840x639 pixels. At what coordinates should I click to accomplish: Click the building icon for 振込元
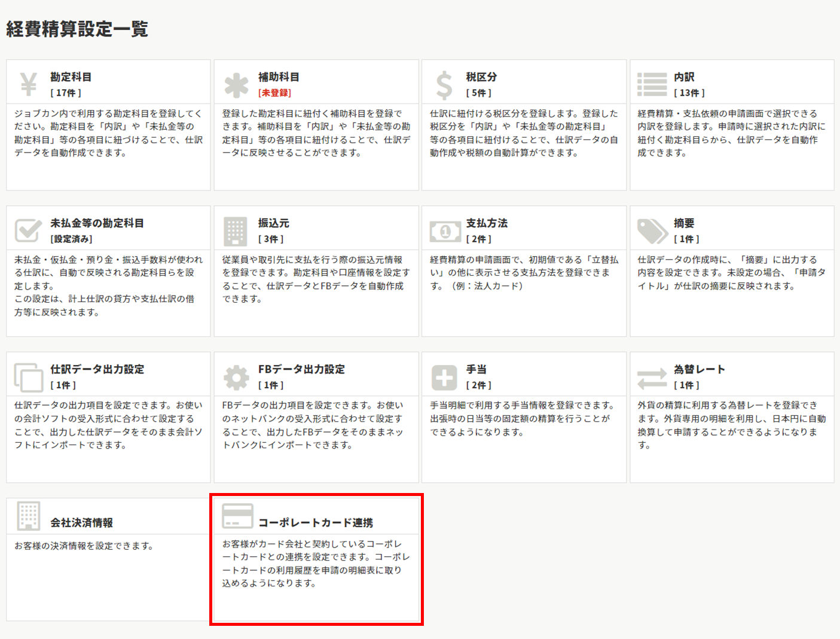235,231
